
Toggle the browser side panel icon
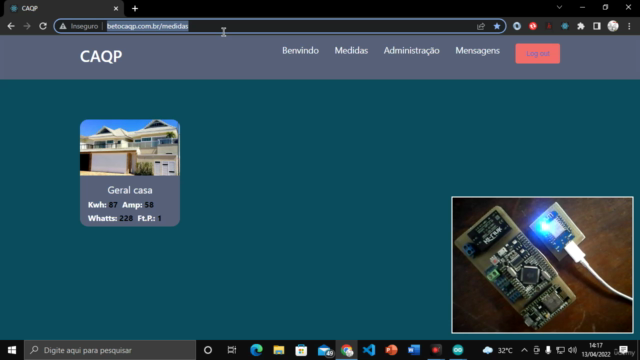597,26
